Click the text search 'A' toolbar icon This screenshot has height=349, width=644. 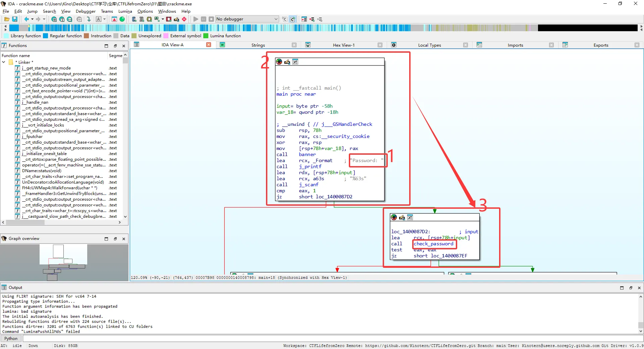[99, 19]
